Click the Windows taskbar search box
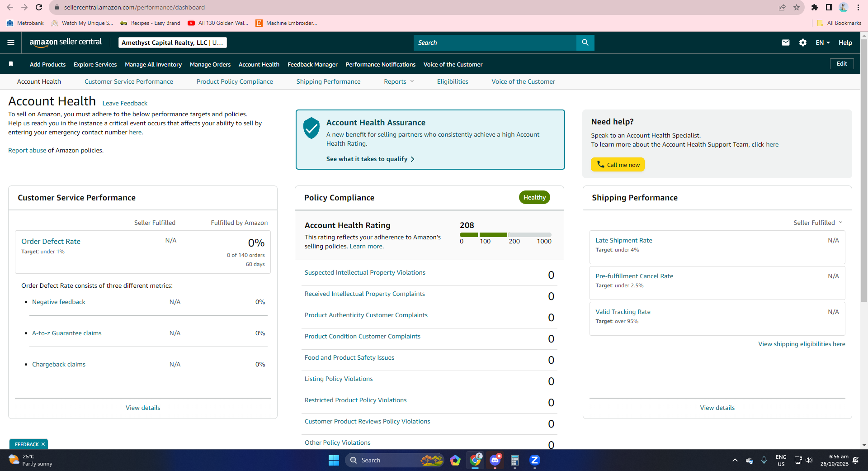The height and width of the screenshot is (471, 868). pos(395,460)
